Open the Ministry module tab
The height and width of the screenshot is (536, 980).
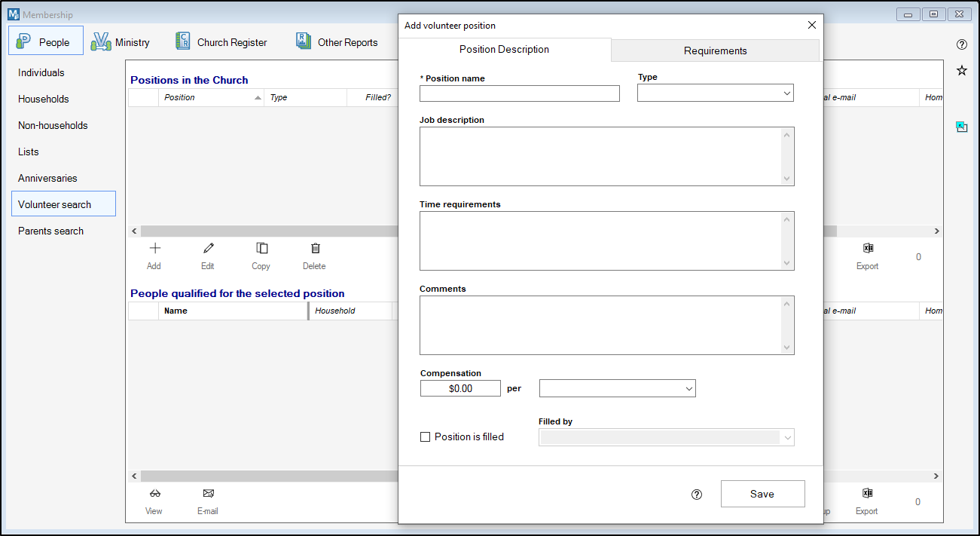pyautogui.click(x=121, y=42)
